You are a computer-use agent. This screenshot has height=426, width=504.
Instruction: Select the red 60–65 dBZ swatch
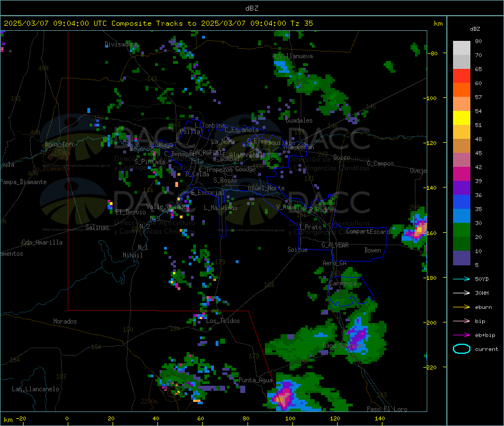pos(461,76)
